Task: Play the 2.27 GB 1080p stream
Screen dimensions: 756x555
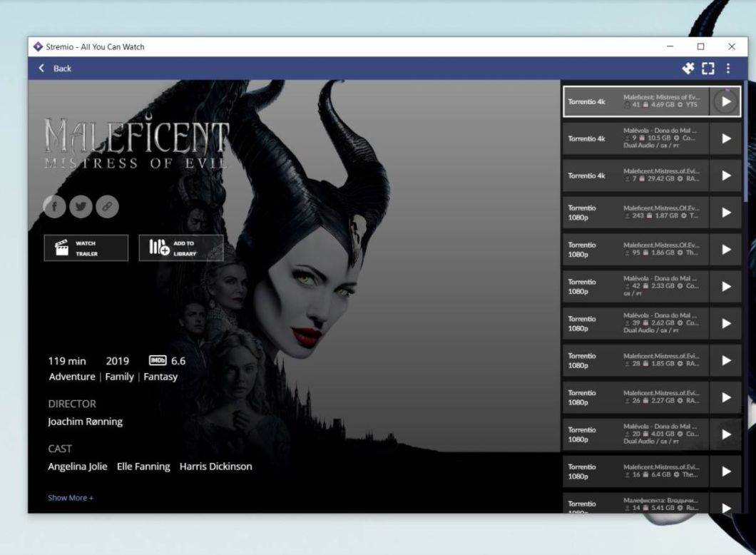Action: click(x=725, y=397)
